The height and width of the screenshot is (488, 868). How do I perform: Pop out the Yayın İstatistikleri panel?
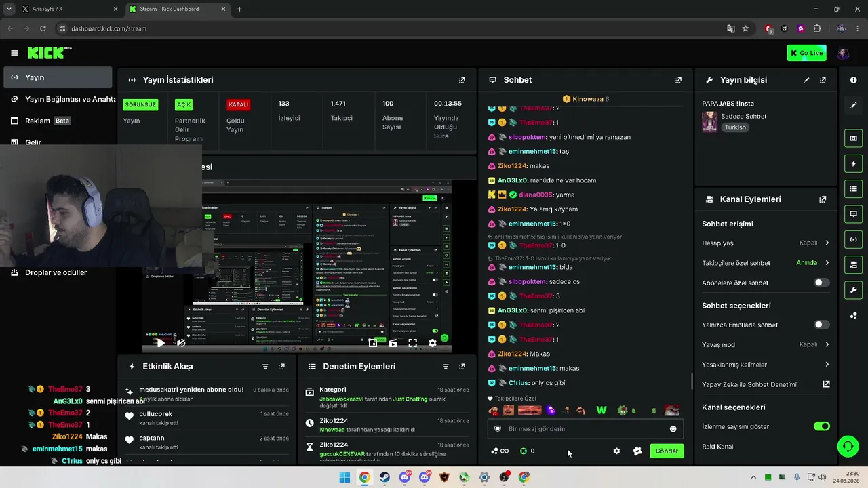[462, 80]
